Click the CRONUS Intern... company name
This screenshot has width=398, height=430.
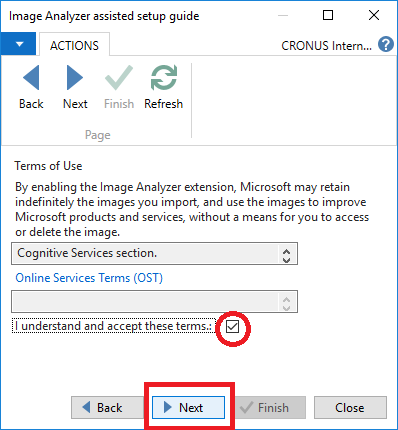(326, 46)
